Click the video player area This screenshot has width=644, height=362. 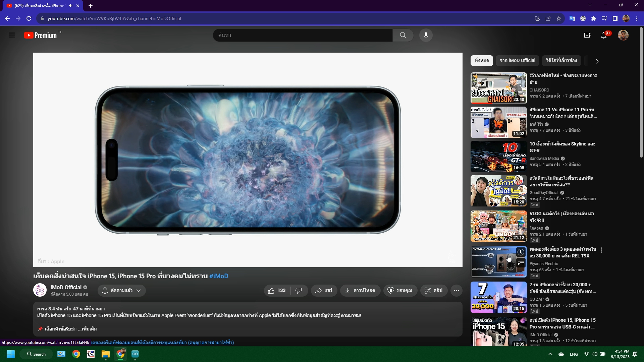248,160
